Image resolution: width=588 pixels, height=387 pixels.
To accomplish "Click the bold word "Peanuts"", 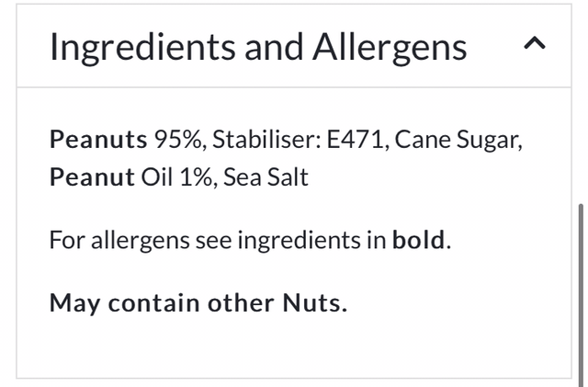I will click(98, 140).
